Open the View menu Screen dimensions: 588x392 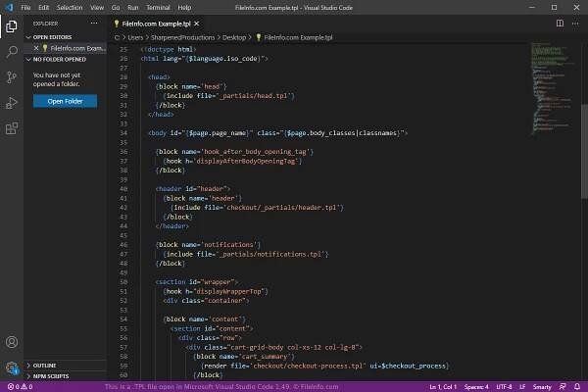point(97,8)
